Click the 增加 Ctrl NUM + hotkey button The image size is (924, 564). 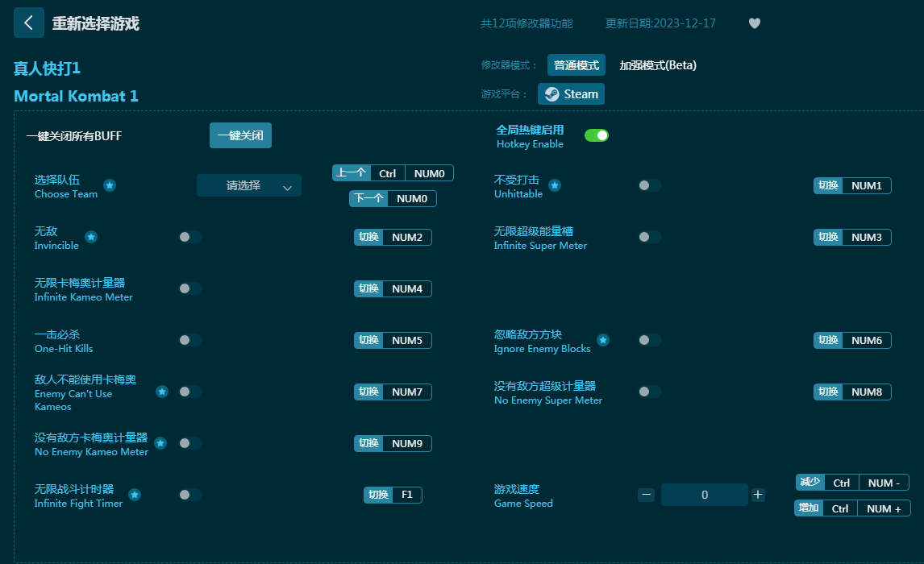[852, 508]
